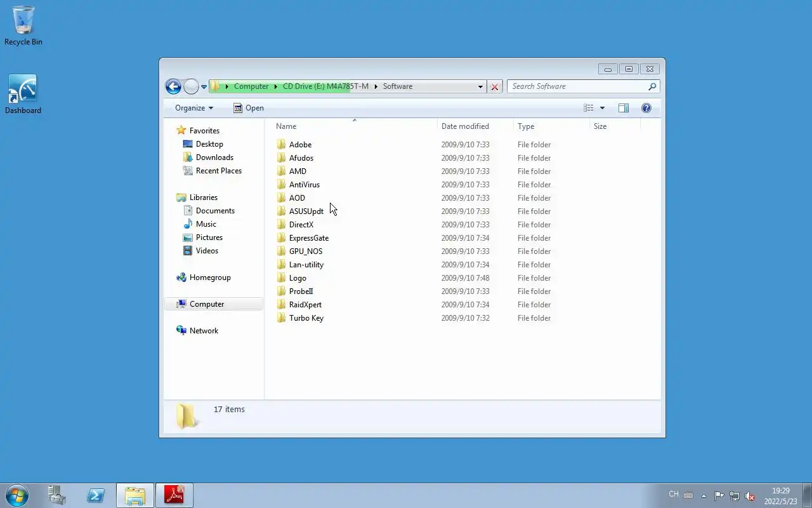Open the Help question-mark icon

(646, 108)
